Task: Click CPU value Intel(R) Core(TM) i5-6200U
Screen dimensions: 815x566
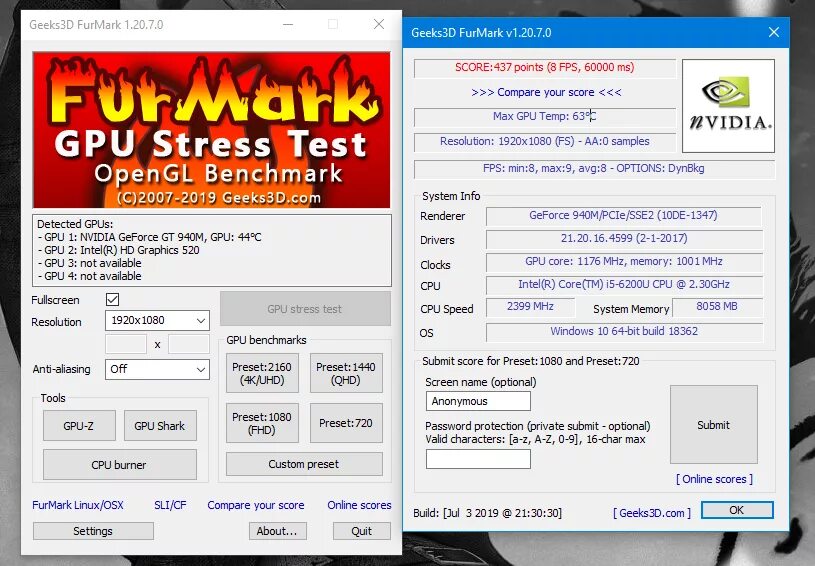Action: pos(624,285)
